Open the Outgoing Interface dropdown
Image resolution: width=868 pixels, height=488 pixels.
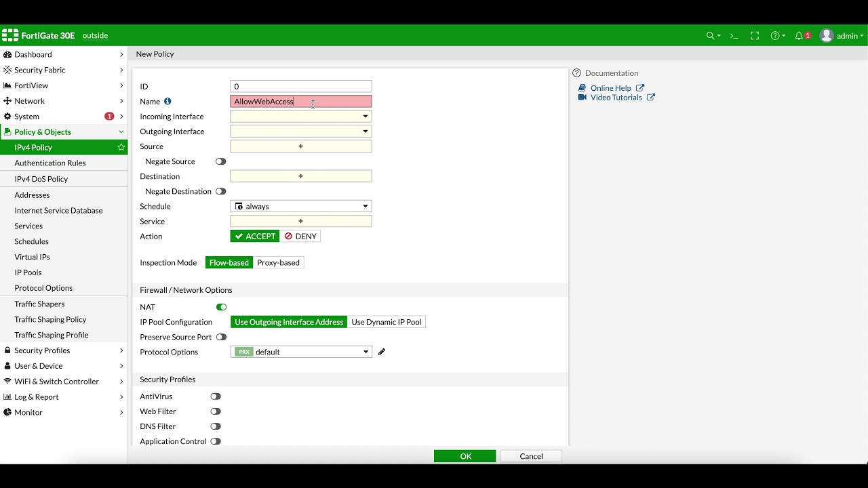tap(301, 131)
